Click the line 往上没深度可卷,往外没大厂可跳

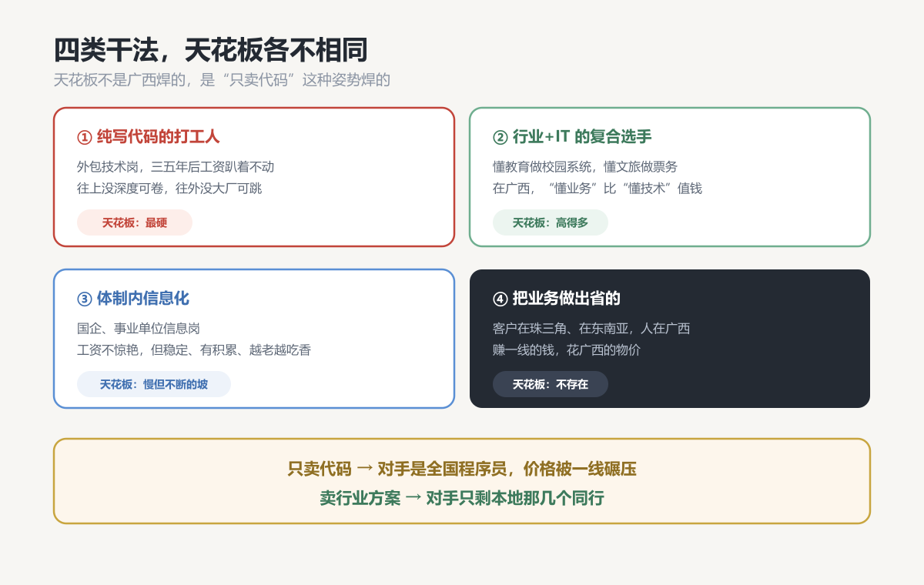pos(169,189)
